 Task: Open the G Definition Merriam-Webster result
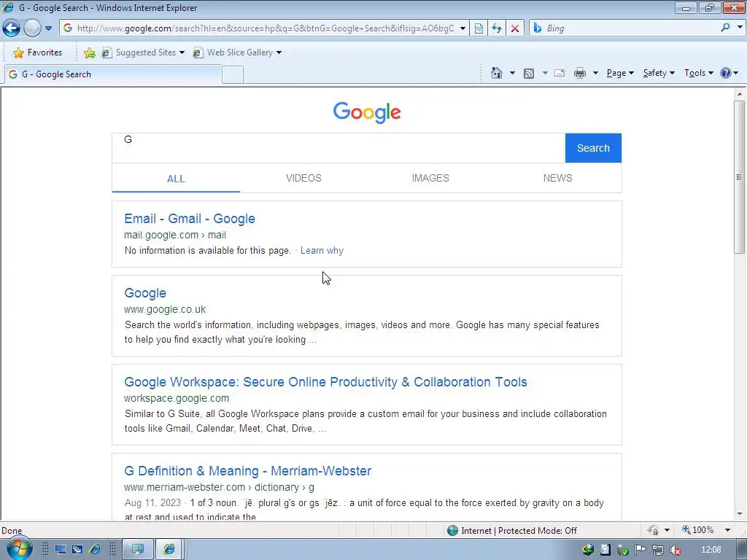pos(248,471)
